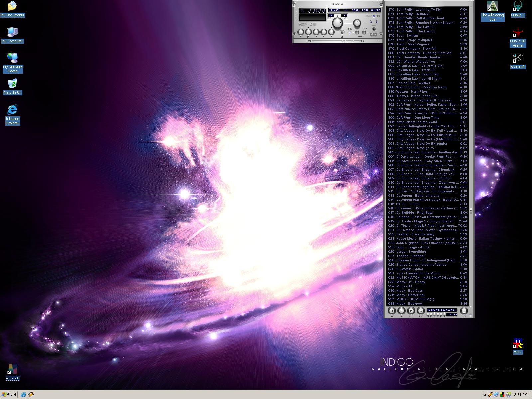532x399 pixels.
Task: Click the playlist mini pause button
Action: point(435,314)
